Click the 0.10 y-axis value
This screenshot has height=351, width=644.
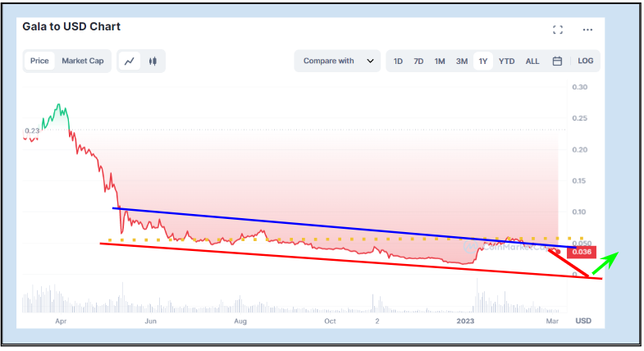(579, 212)
